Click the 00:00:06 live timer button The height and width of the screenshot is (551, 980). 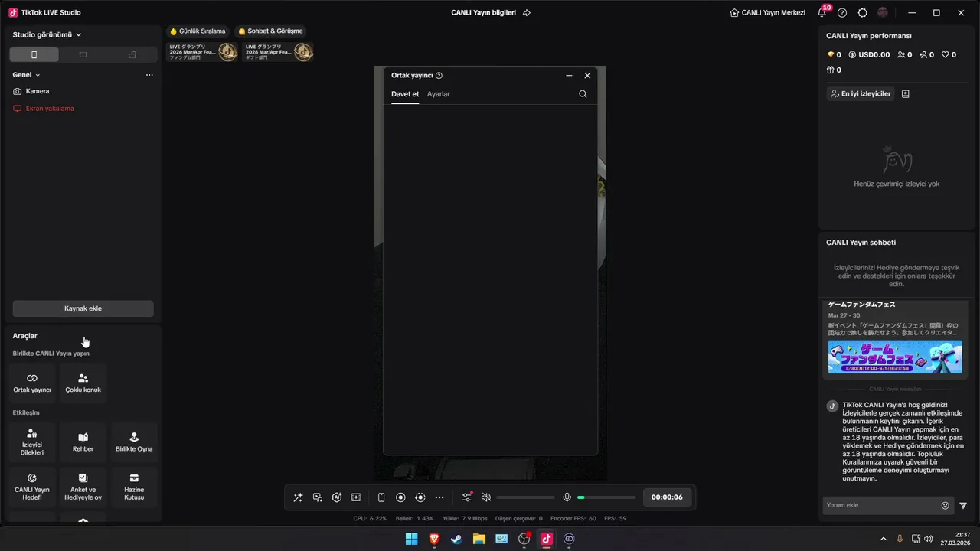pyautogui.click(x=667, y=497)
